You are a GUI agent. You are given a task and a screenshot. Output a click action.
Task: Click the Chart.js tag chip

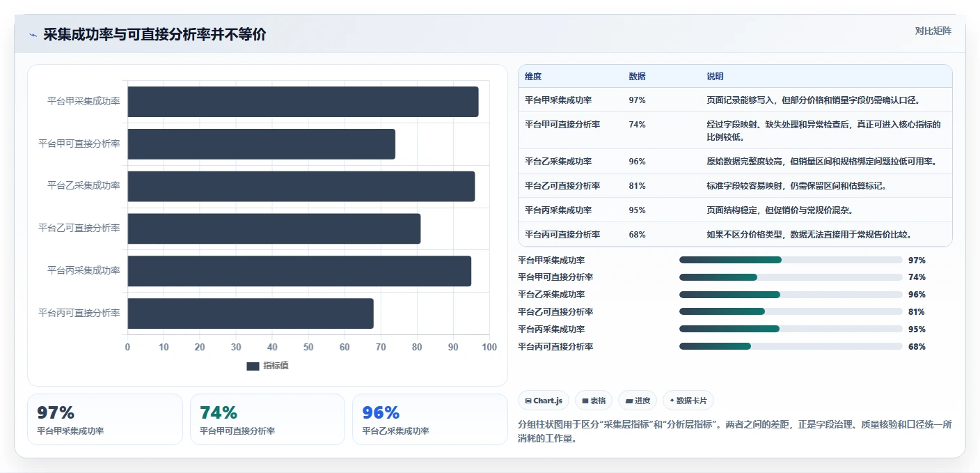point(544,401)
